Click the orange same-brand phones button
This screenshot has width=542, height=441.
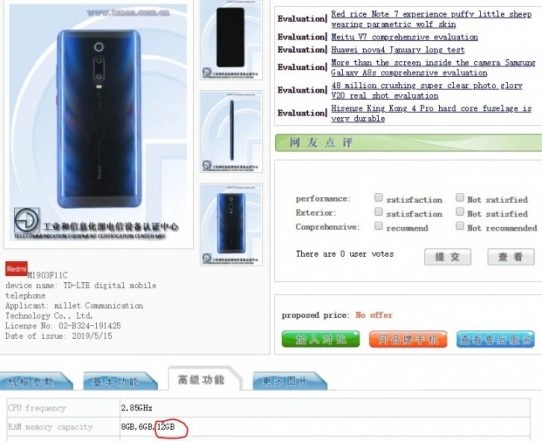[408, 339]
